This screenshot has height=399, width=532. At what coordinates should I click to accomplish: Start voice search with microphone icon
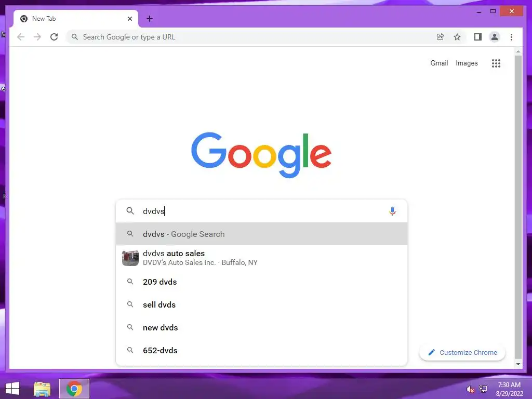392,211
